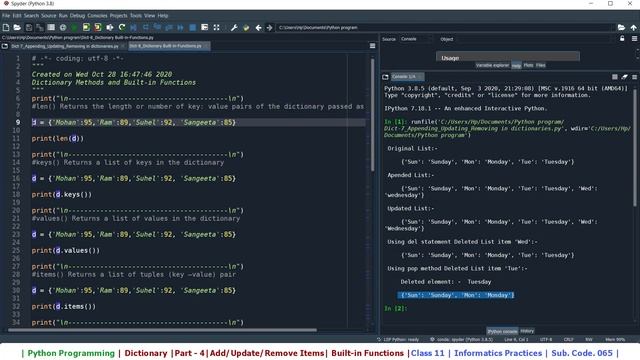Switch to the Plots tab
The width and height of the screenshot is (640, 360).
529,65
